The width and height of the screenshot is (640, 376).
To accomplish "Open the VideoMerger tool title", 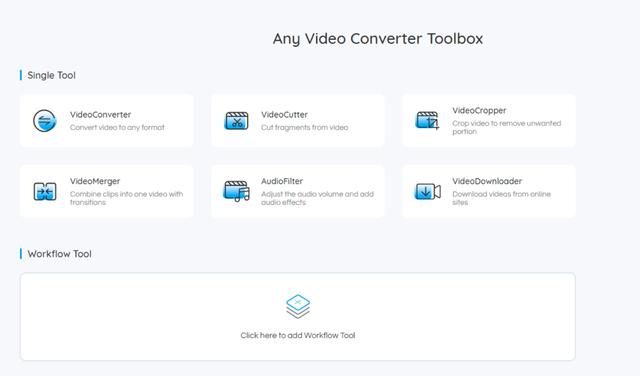I will pyautogui.click(x=95, y=181).
